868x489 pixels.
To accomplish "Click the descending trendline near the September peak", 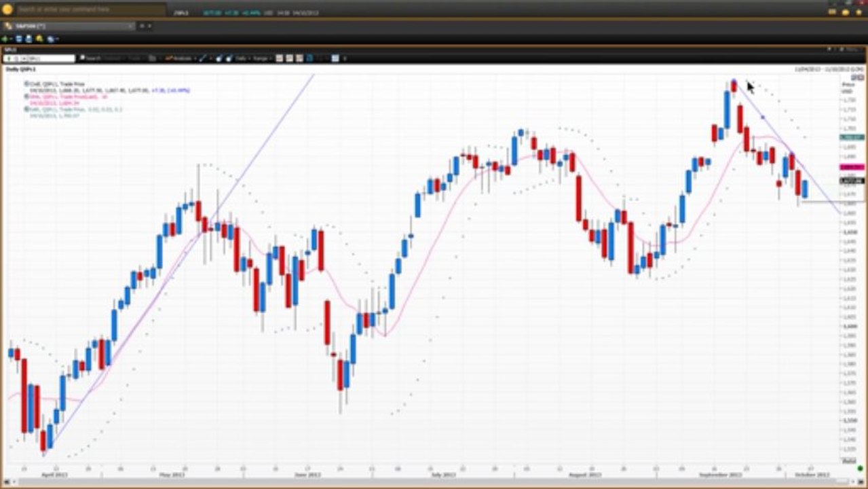I will point(763,117).
